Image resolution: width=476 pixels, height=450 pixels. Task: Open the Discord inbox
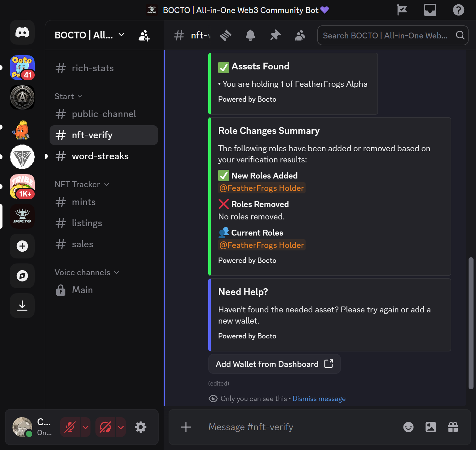tap(430, 10)
